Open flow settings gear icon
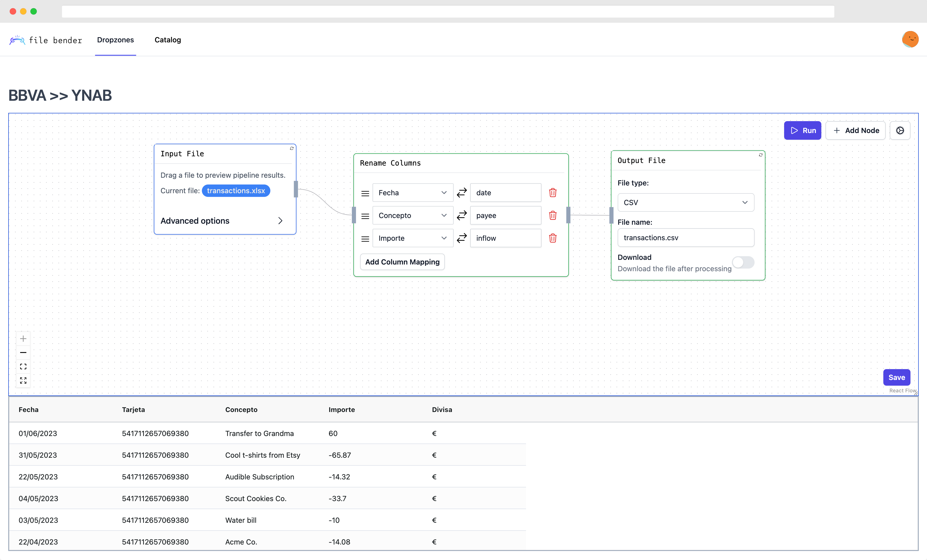Viewport: 927px width, 560px height. [x=900, y=130]
